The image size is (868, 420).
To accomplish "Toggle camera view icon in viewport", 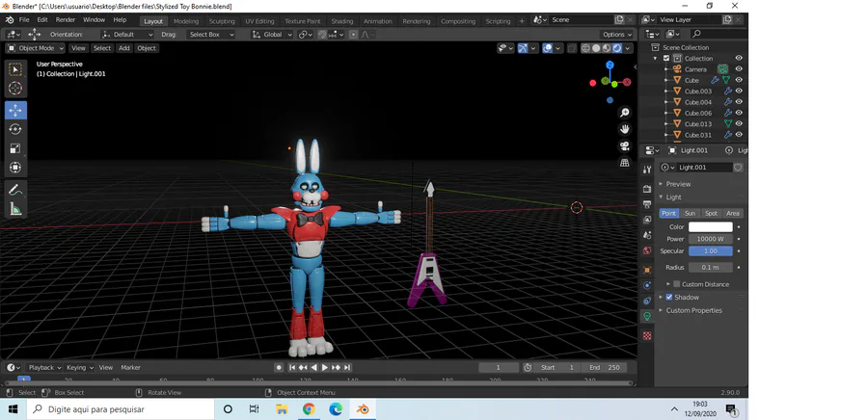I will [x=624, y=145].
